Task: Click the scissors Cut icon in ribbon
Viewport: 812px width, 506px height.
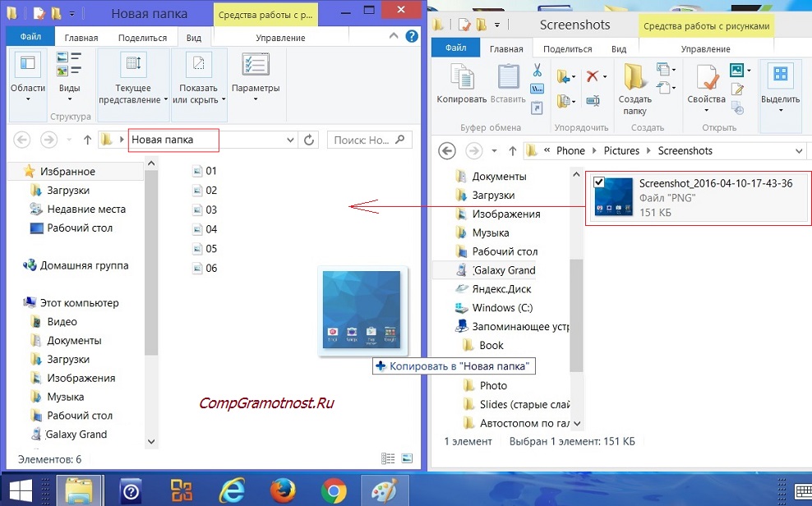Action: 537,71
